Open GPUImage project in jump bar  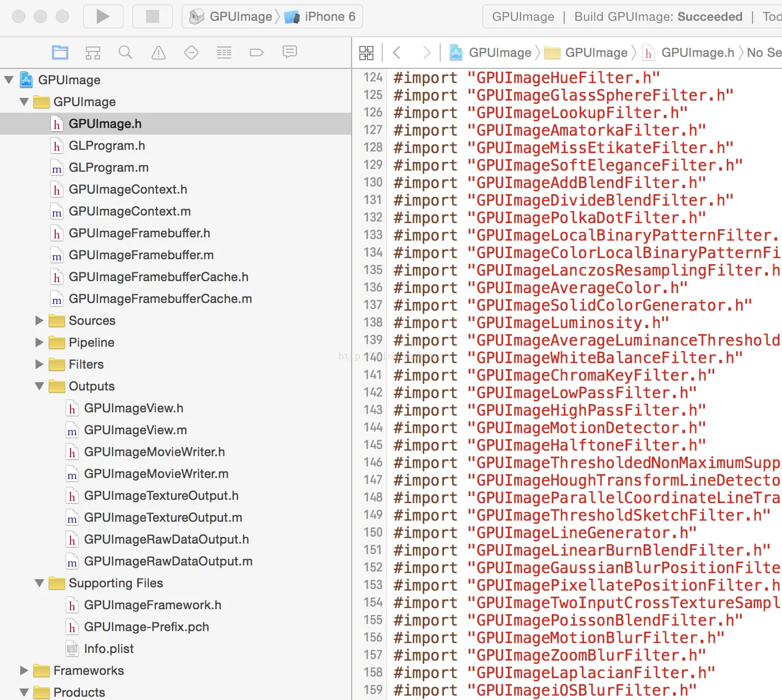point(491,52)
